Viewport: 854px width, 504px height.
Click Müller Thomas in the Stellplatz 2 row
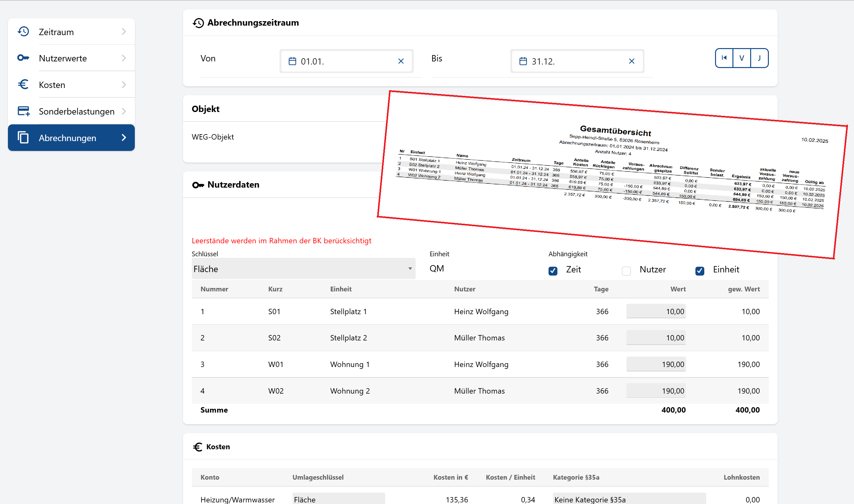click(479, 338)
